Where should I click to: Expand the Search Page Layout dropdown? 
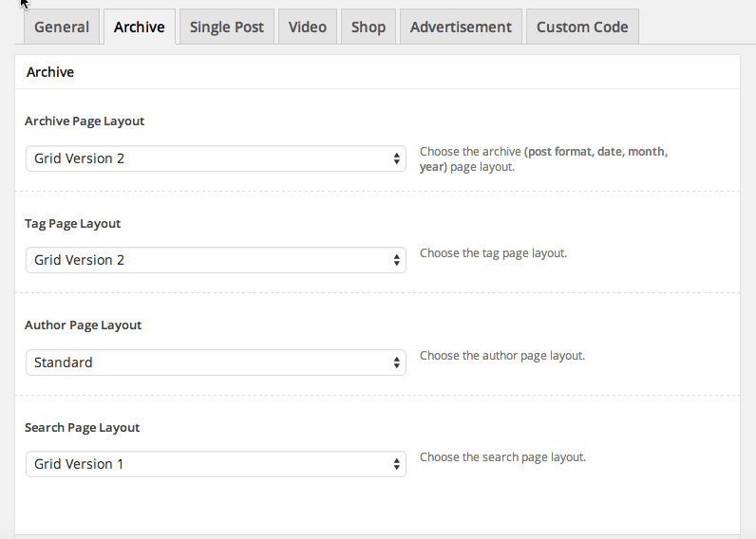(216, 464)
